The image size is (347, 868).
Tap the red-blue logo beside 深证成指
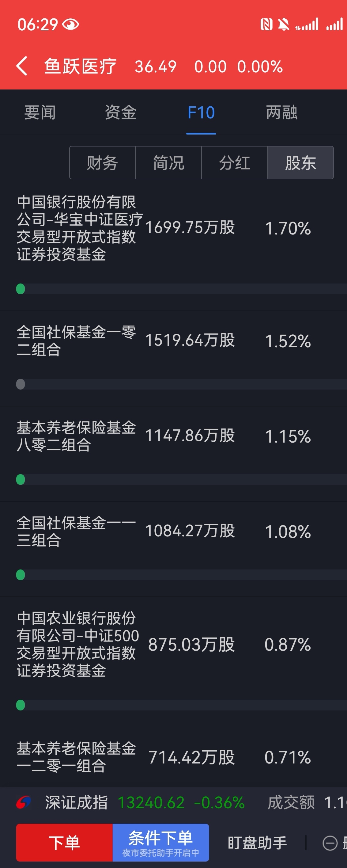[x=24, y=802]
